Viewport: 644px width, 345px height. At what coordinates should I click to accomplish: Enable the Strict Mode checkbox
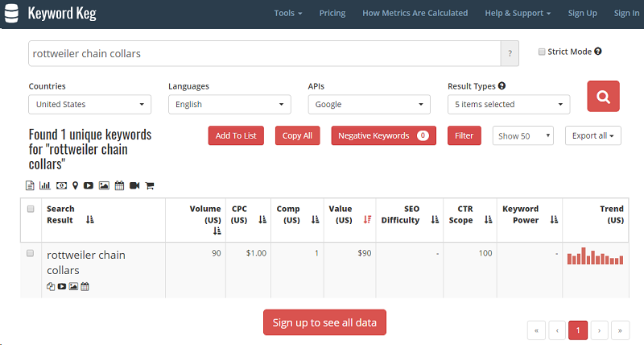tap(542, 52)
